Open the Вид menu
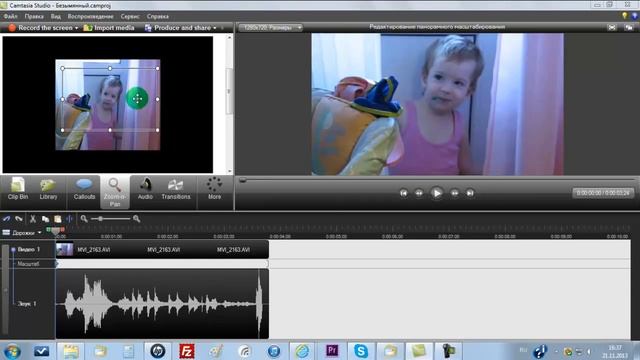Image resolution: width=640 pixels, height=360 pixels. click(x=56, y=16)
